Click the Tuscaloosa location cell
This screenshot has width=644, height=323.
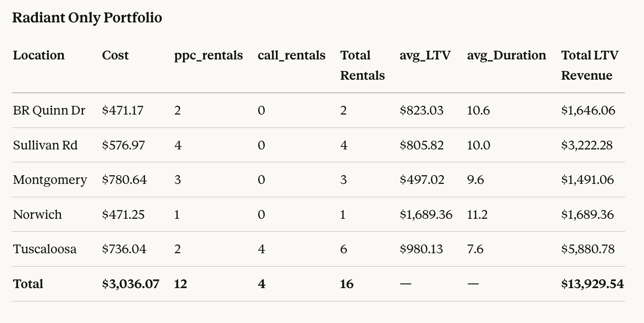pos(45,249)
